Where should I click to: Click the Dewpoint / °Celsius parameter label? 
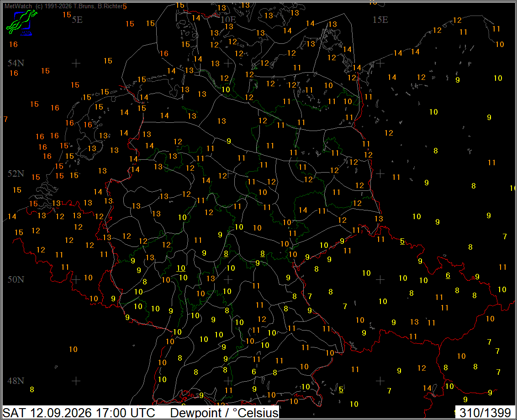click(x=224, y=413)
